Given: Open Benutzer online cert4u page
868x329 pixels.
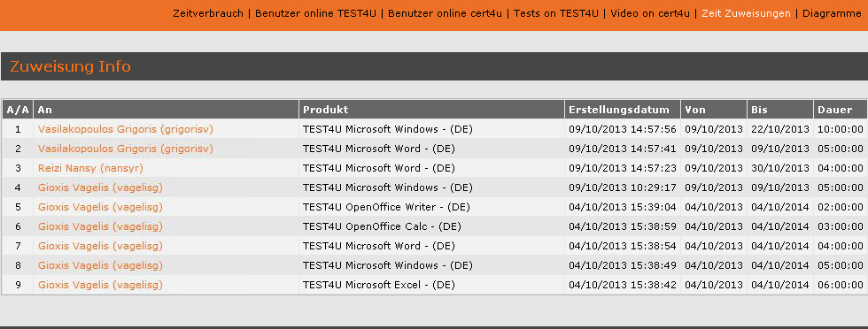Looking at the screenshot, I should click(445, 13).
